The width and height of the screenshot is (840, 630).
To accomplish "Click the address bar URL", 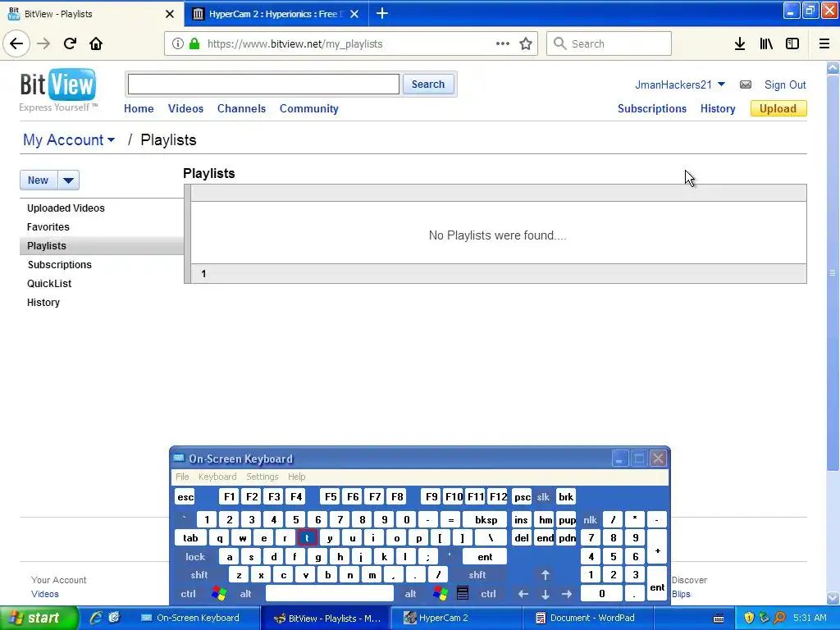I will tap(294, 44).
